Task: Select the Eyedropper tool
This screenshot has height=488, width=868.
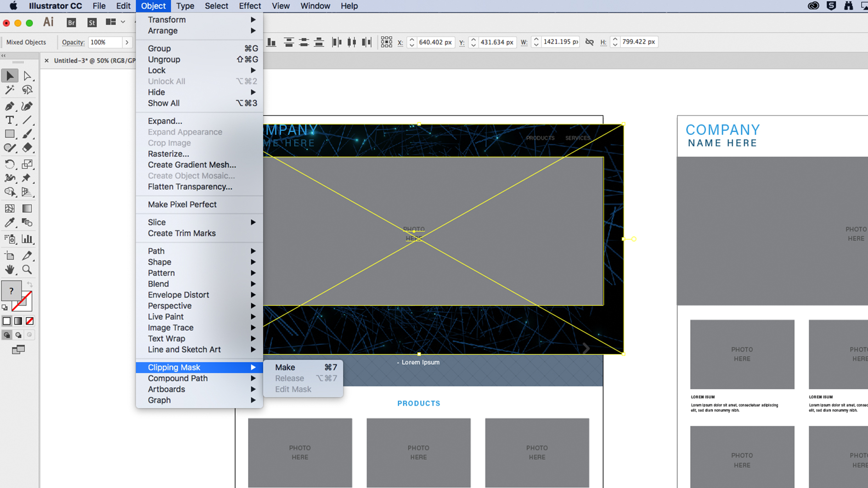Action: (10, 222)
